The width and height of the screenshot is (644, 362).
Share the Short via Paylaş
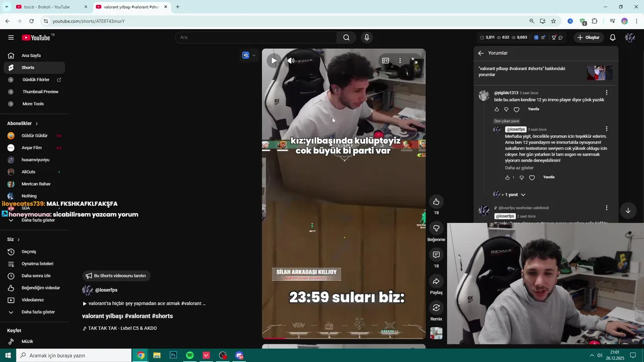pyautogui.click(x=436, y=281)
